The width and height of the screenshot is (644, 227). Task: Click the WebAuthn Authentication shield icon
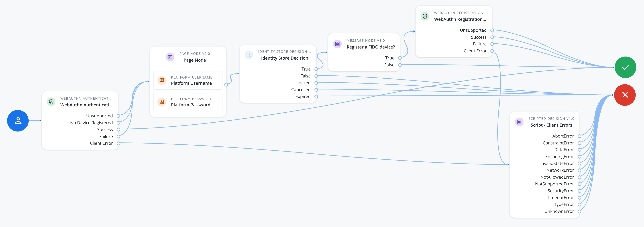pyautogui.click(x=51, y=102)
